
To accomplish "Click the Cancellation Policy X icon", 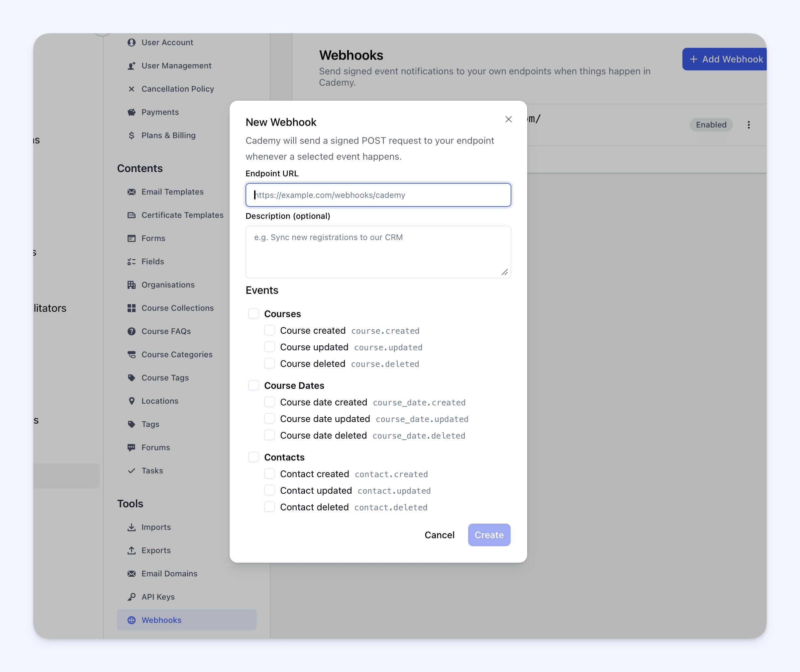I will (132, 89).
